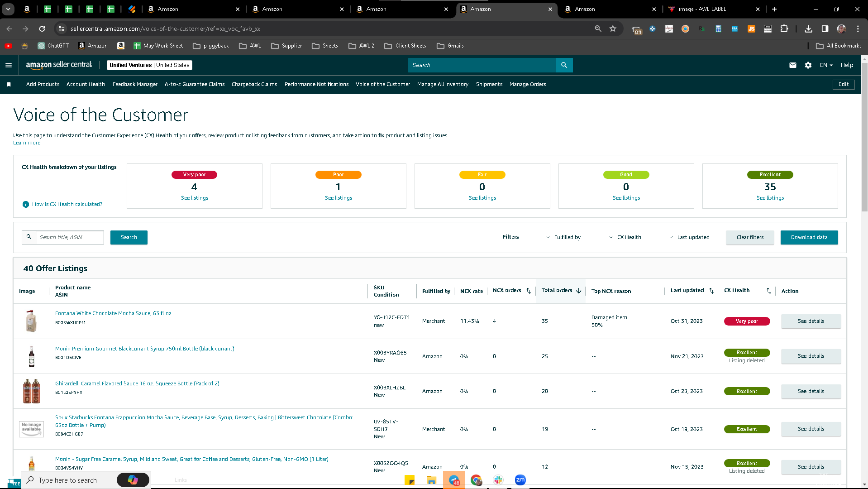Viewport: 868px width, 489px height.
Task: Click the Monin Blackcurrant Syrup product thumbnail
Action: 31,356
